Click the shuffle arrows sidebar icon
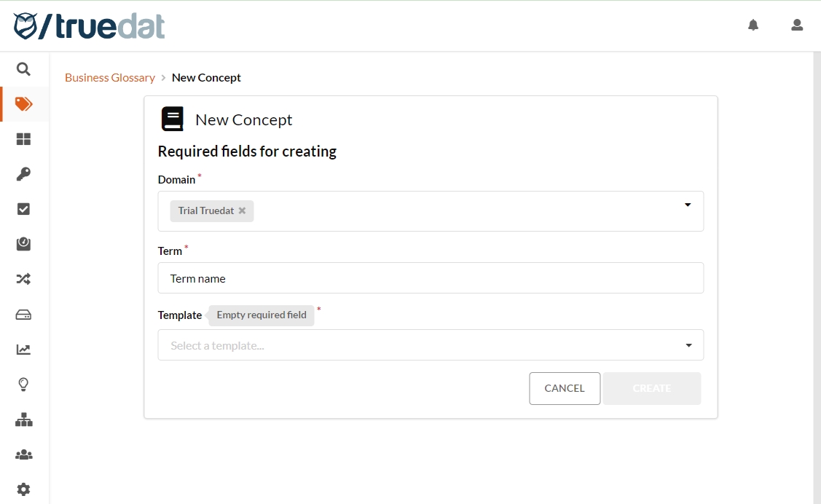This screenshot has height=504, width=821. (23, 279)
